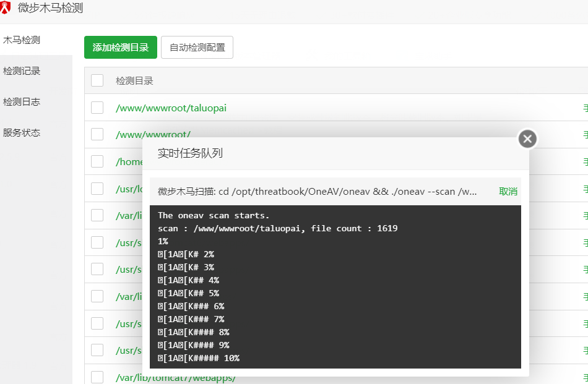Viewport: 588px width, 384px height.
Task: Open 自动检测配置 settings
Action: pos(197,47)
